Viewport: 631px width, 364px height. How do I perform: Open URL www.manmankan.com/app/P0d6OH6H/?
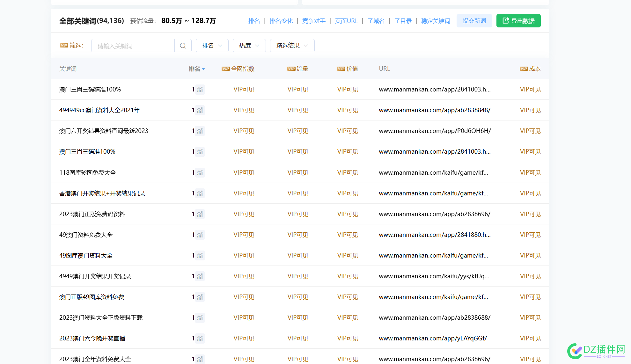pyautogui.click(x=435, y=131)
